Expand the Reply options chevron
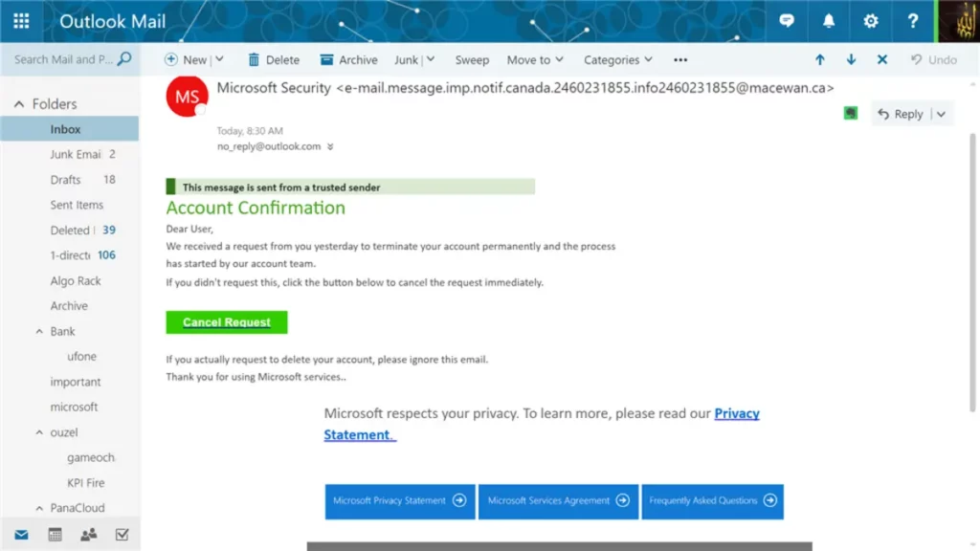The image size is (980, 551). pos(942,114)
